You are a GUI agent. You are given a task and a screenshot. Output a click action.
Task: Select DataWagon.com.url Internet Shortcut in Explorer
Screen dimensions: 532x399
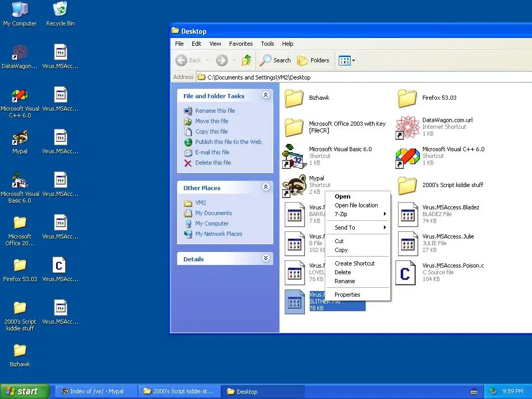[434, 127]
